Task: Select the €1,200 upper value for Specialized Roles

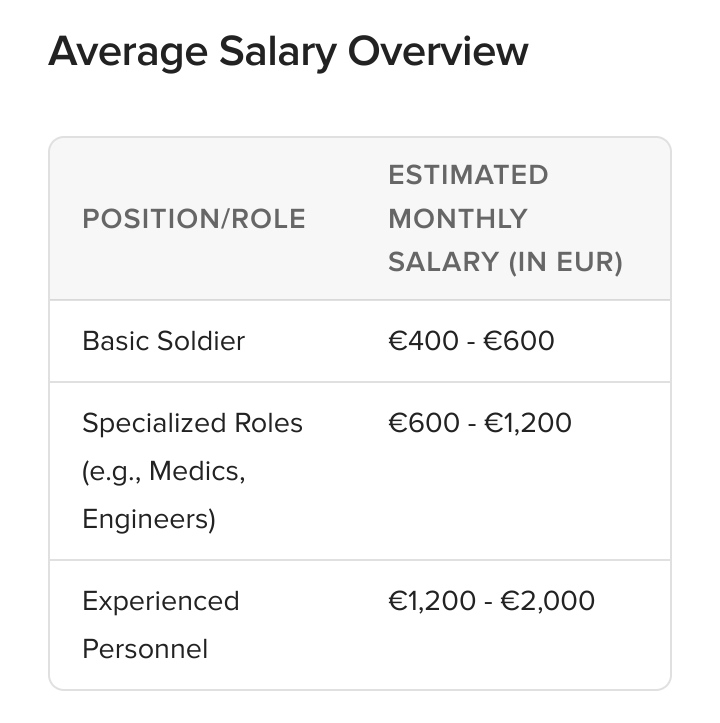Action: pyautogui.click(x=528, y=423)
